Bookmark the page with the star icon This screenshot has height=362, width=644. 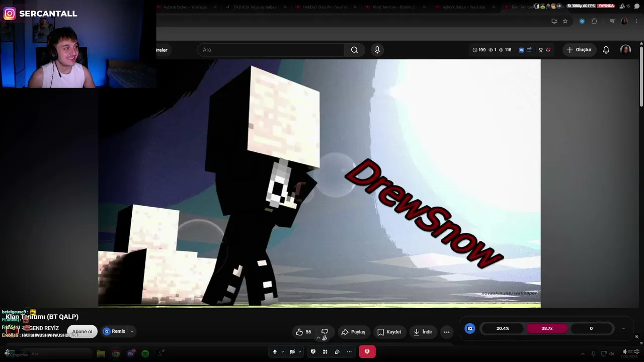tap(565, 21)
